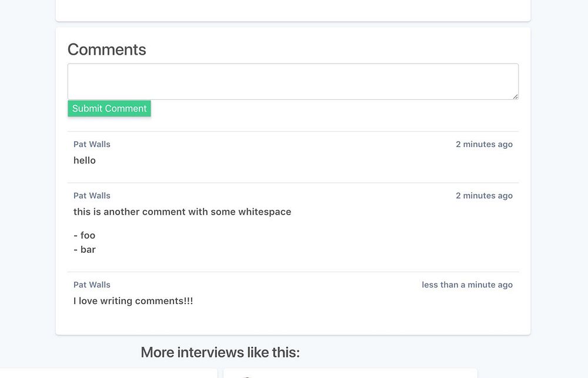The image size is (588, 378).
Task: Click 'this is another comment' text line
Action: coord(182,212)
